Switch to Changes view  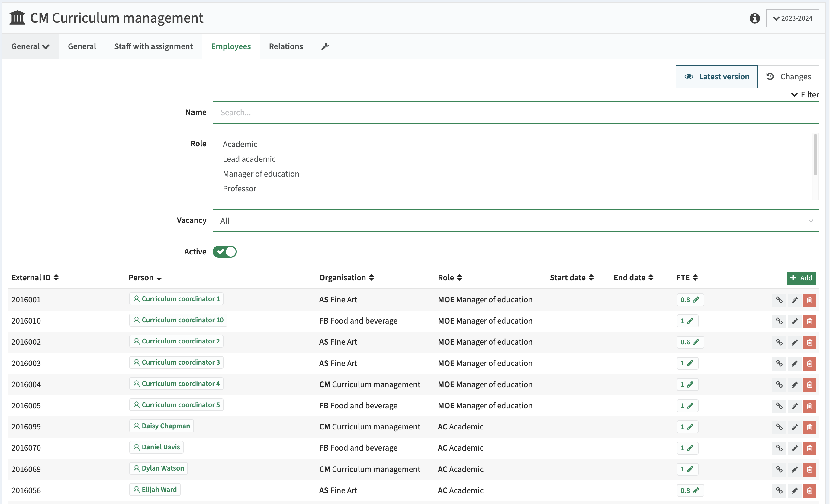coord(788,77)
